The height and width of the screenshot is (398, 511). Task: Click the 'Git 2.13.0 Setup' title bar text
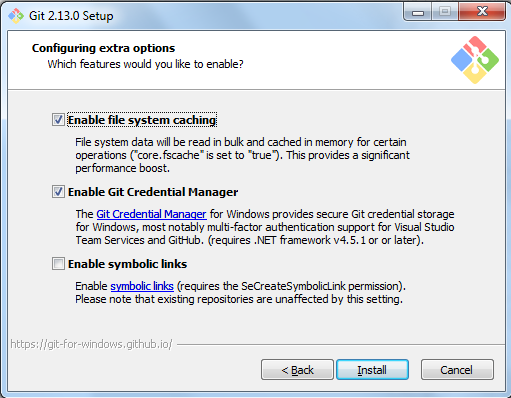71,16
